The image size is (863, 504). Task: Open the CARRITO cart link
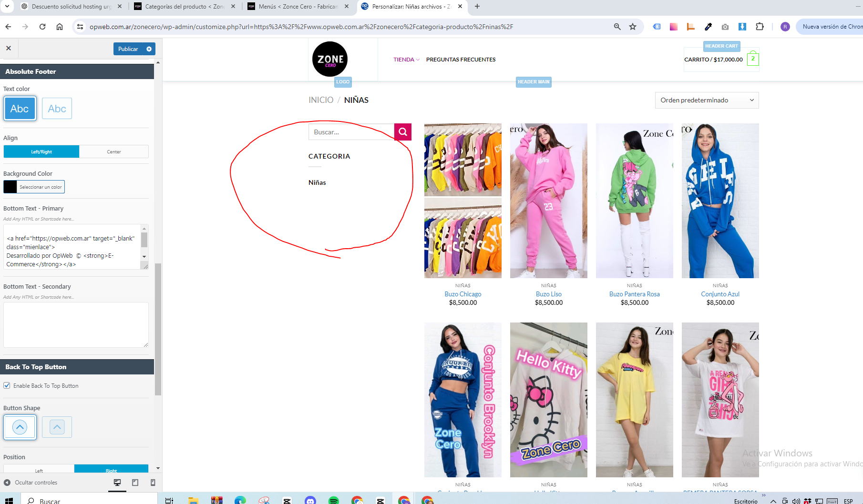tap(713, 60)
